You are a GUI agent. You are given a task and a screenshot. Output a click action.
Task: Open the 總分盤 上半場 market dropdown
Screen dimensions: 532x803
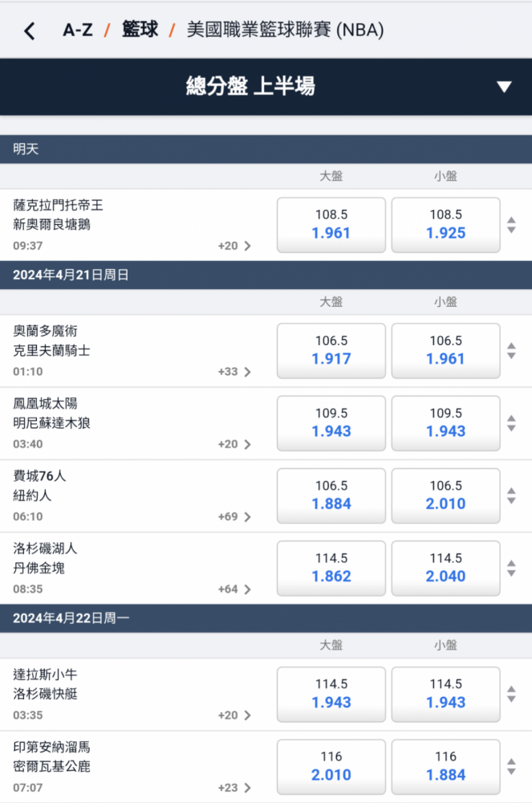[504, 87]
